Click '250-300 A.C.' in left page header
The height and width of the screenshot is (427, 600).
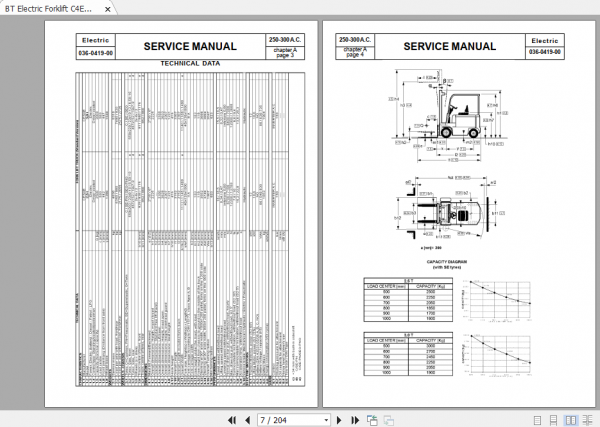click(285, 40)
